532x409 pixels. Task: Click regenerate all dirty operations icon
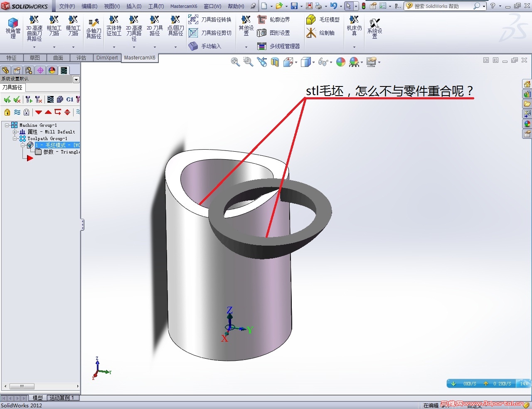39,99
